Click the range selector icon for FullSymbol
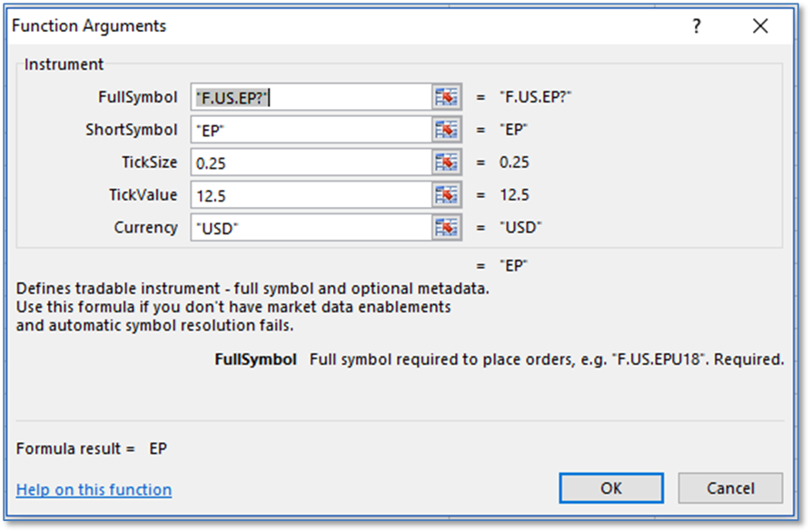Screen dimensions: 811x532 coord(447,97)
